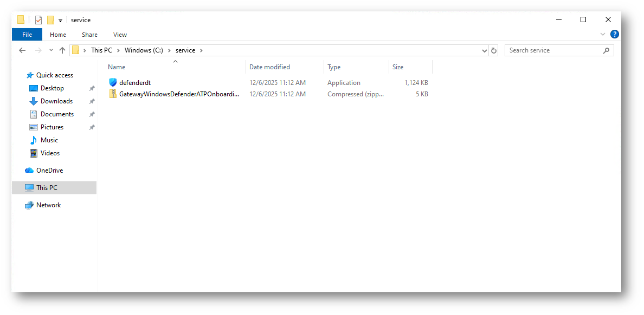The width and height of the screenshot is (644, 315).
Task: Click the Music note icon
Action: [34, 140]
